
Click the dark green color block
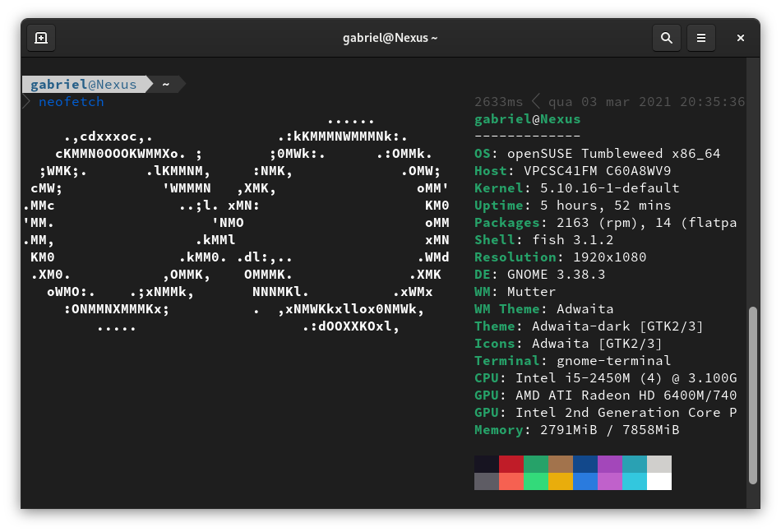tap(536, 464)
